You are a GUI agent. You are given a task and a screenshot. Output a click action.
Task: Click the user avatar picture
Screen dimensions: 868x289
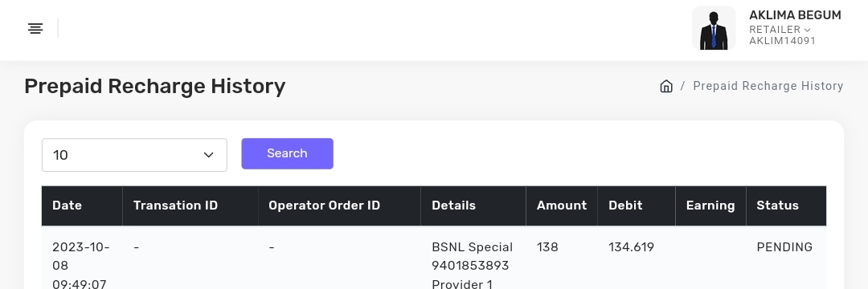point(714,28)
